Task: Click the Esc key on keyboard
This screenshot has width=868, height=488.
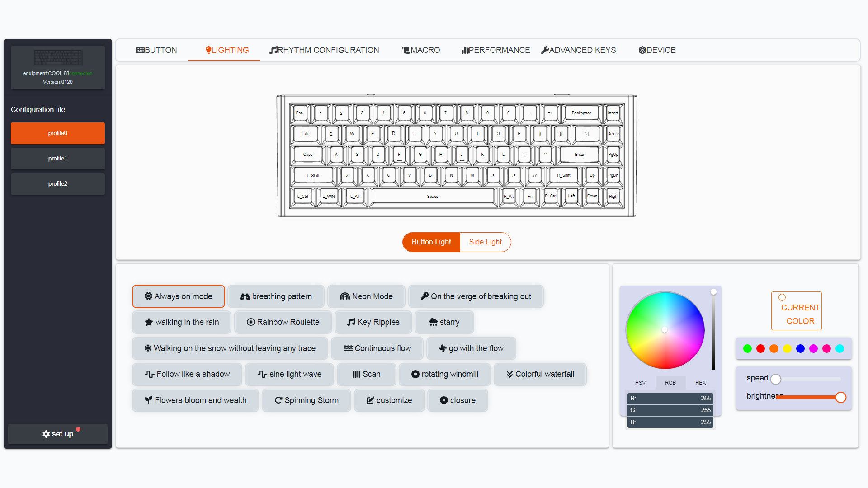Action: click(x=299, y=113)
